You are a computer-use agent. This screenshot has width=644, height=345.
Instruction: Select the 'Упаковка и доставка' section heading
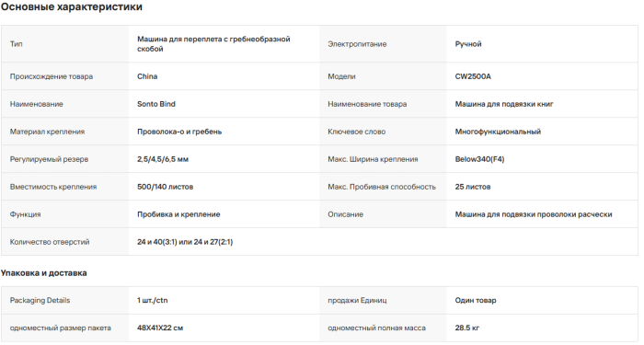[43, 273]
